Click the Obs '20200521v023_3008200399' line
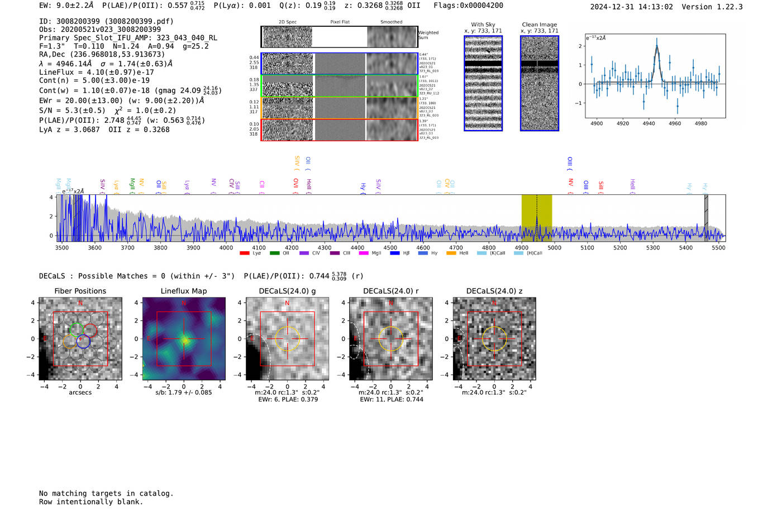 [100, 30]
